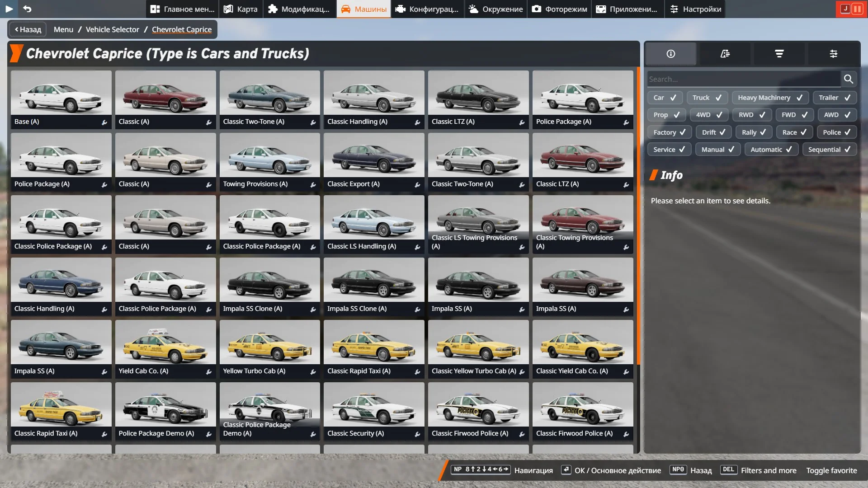Click the Search input field

744,79
